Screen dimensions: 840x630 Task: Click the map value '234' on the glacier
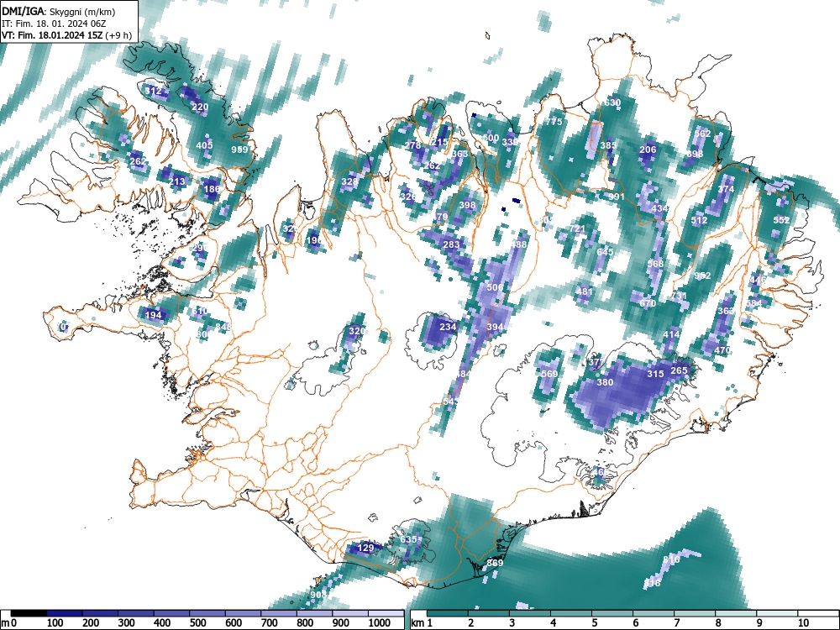(448, 327)
